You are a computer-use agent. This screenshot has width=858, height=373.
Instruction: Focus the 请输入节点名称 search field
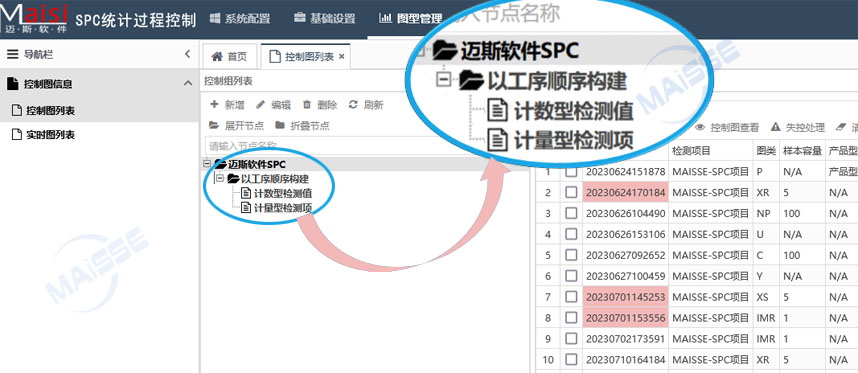[x=312, y=146]
